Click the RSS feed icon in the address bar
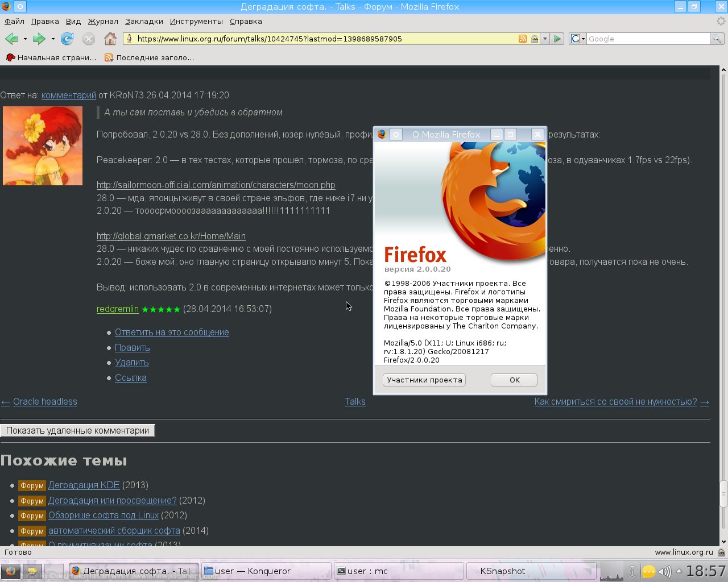The height and width of the screenshot is (582, 728). tap(523, 39)
